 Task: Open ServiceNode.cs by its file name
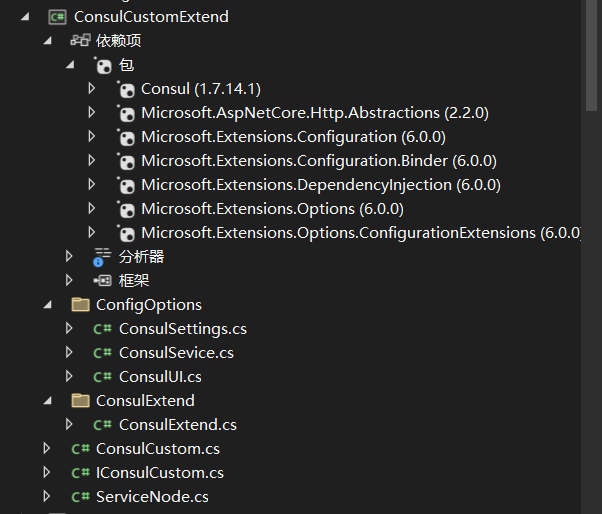tap(152, 497)
